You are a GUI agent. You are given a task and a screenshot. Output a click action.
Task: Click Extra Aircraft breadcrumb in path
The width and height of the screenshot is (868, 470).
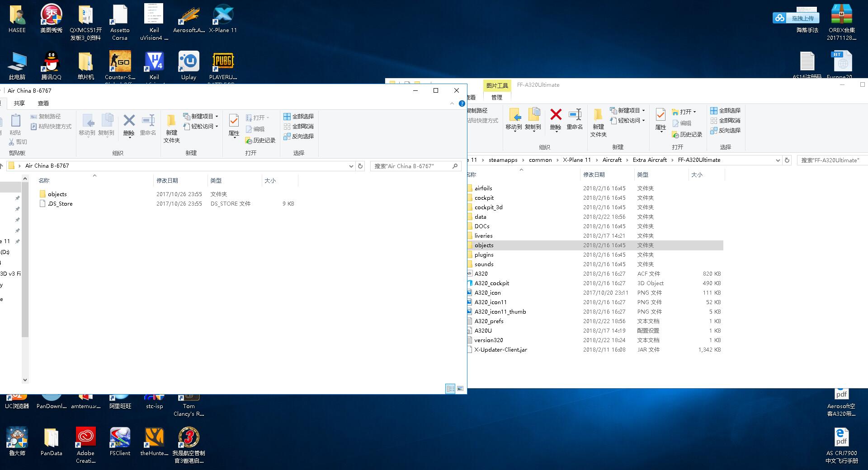(x=650, y=160)
